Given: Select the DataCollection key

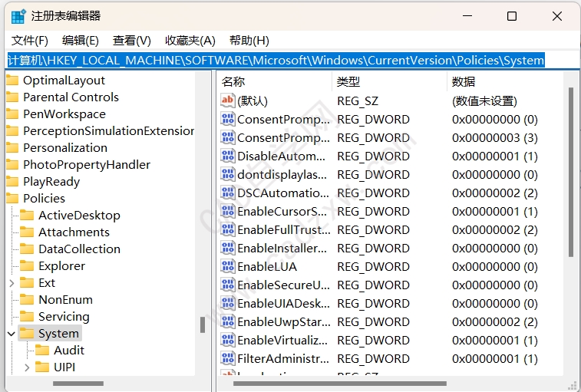Looking at the screenshot, I should click(x=79, y=249).
